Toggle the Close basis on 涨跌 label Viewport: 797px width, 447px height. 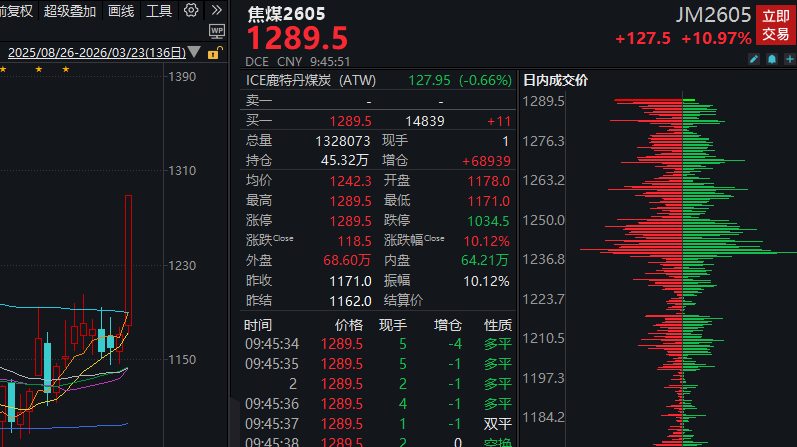pos(284,239)
